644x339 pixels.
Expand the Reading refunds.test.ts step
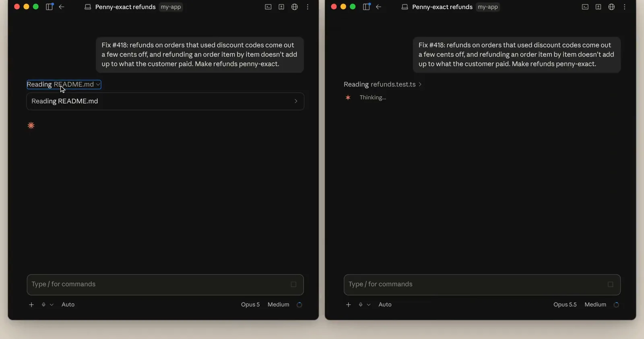coord(382,84)
